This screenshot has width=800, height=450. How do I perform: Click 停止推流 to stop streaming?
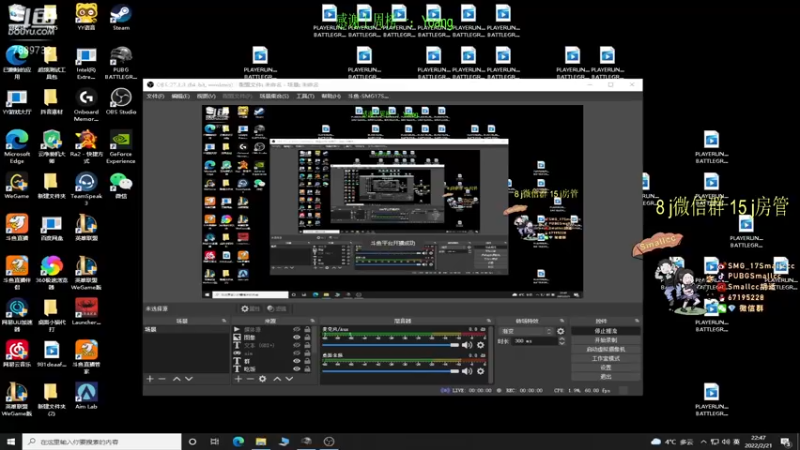pyautogui.click(x=606, y=331)
